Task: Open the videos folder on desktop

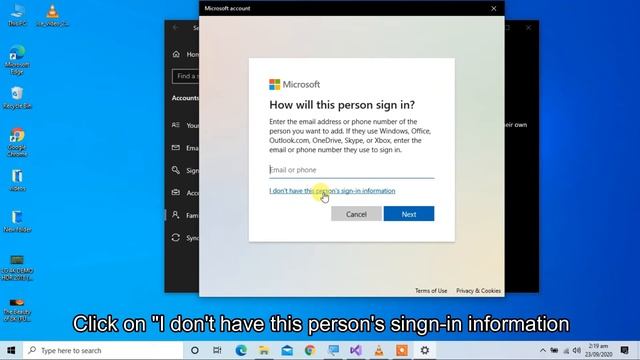Action: click(17, 180)
